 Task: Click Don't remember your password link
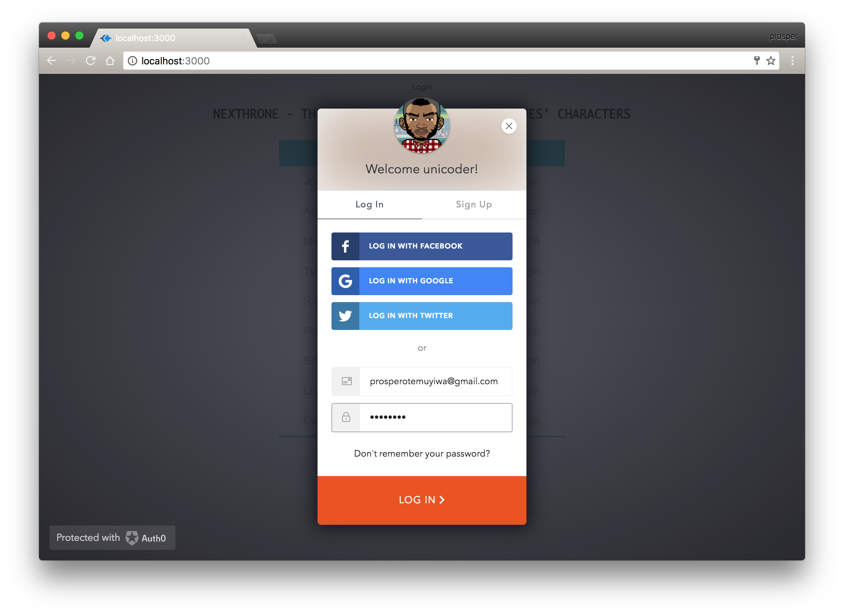click(x=422, y=453)
